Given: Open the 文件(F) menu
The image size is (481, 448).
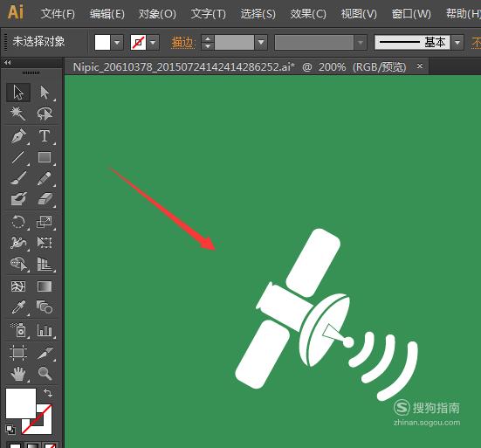Looking at the screenshot, I should [58, 13].
